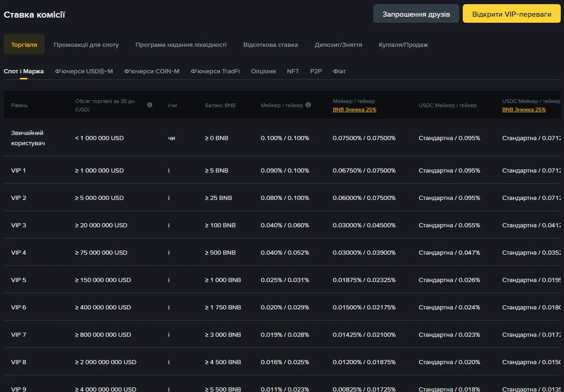564x392 pixels.
Task: Open Ф'ючерси TradFi sub-tab
Action: point(215,71)
